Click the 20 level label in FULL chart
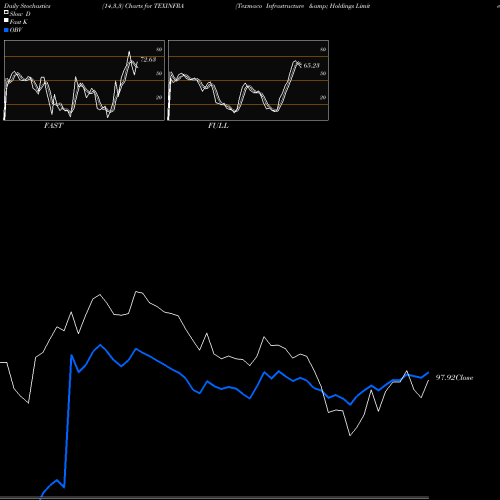This screenshot has height=500, width=500. (323, 97)
